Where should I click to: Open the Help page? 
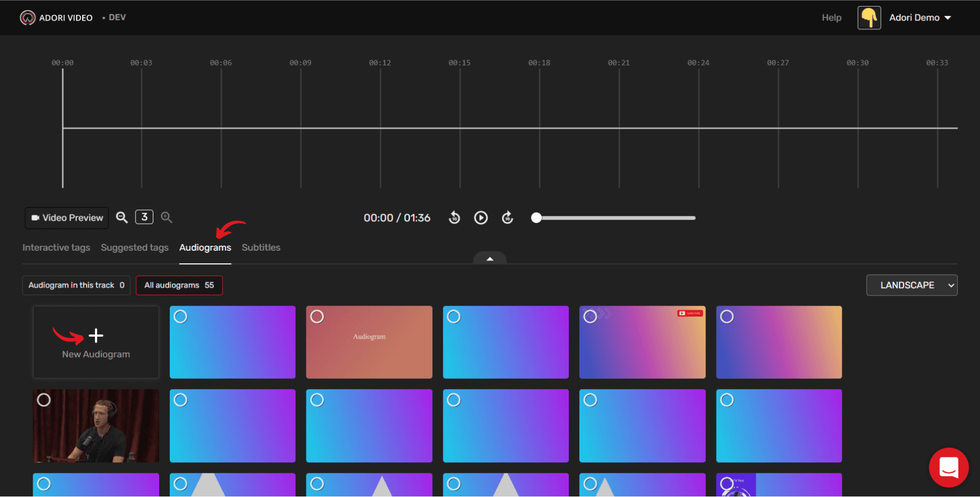coord(831,17)
